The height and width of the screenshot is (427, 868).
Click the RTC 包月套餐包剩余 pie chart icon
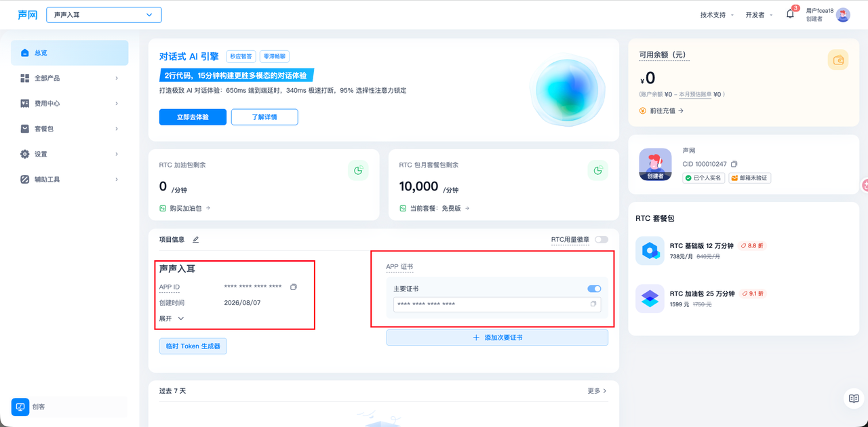(x=598, y=171)
